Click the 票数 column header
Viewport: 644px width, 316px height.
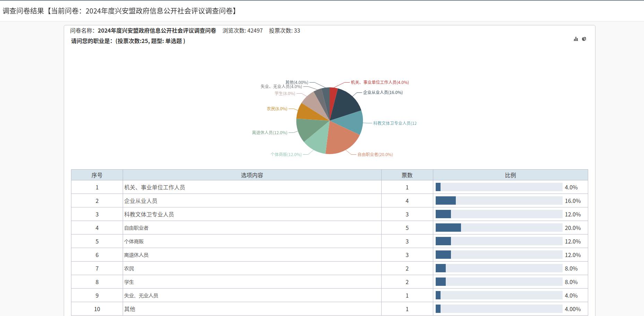pos(407,175)
